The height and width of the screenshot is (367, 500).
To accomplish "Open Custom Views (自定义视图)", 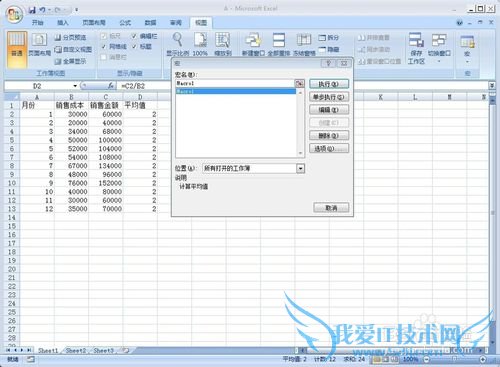I will tap(73, 49).
